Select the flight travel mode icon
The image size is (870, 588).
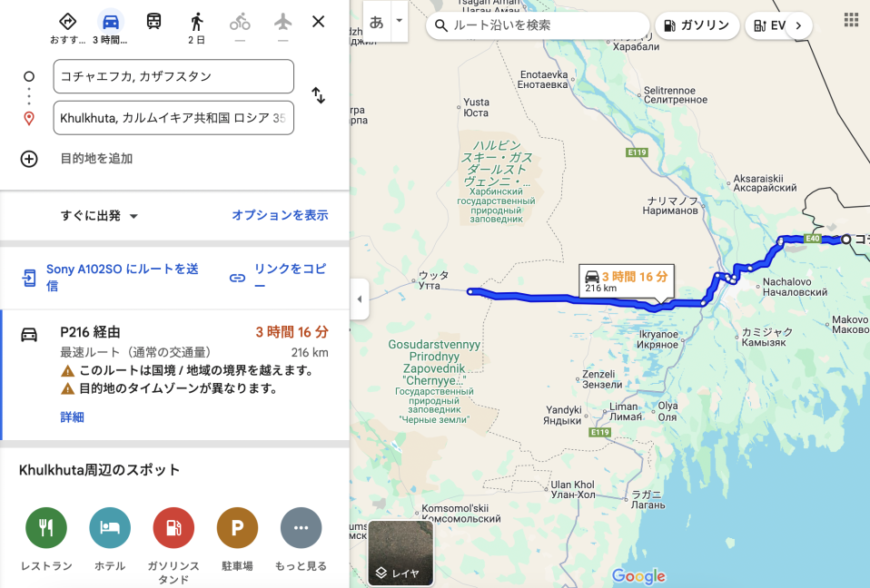coord(283,22)
